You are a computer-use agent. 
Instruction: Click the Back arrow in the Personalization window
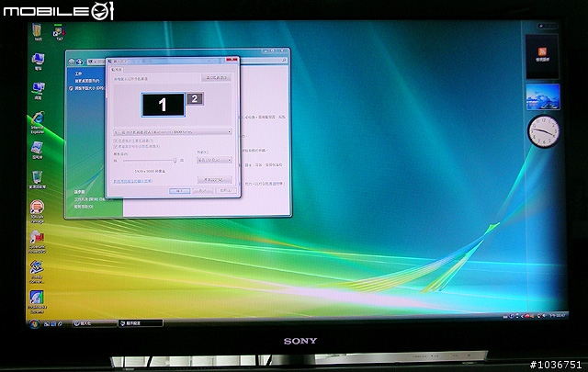pos(72,62)
